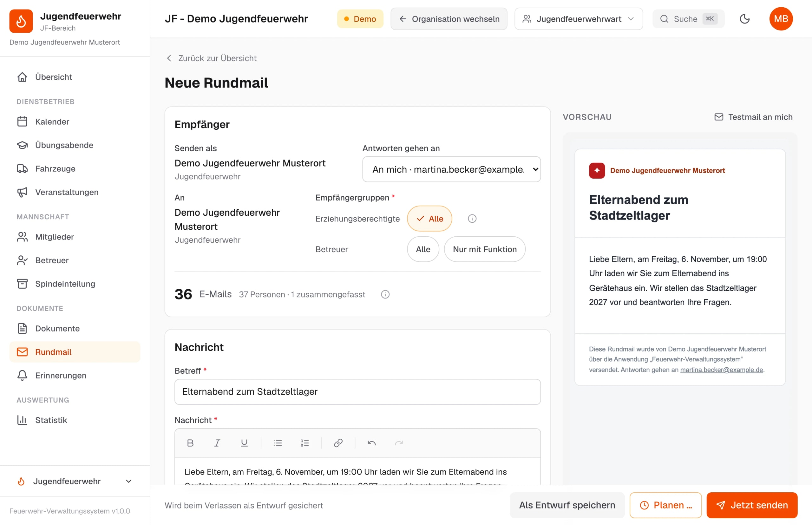
Task: Open the Jugendfeuerwehrwart role dropdown
Action: pos(579,19)
